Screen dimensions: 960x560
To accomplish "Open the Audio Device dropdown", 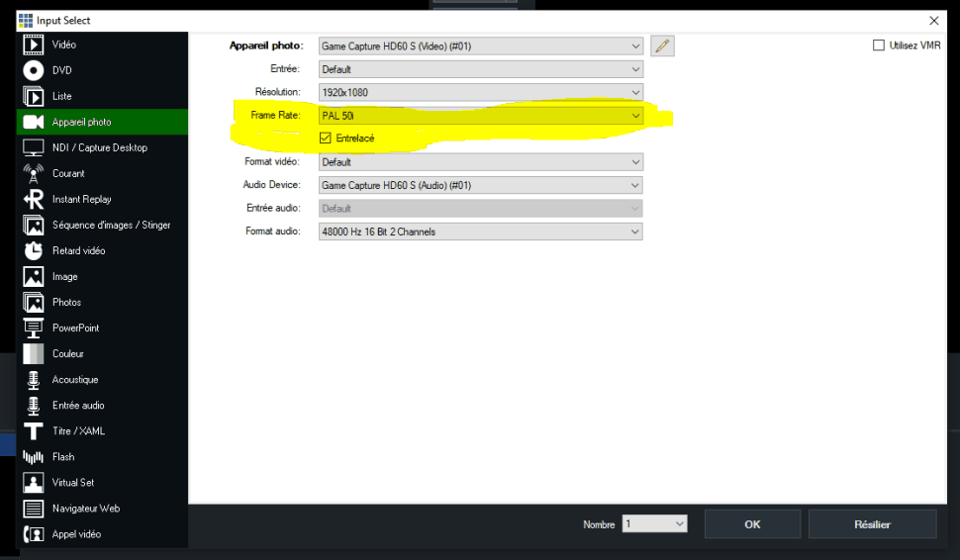I will [481, 185].
